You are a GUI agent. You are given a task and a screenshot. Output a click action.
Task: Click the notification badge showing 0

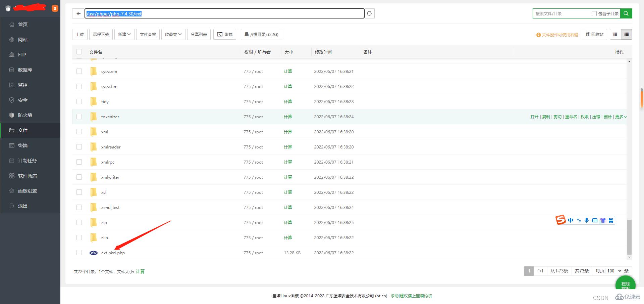pyautogui.click(x=55, y=8)
